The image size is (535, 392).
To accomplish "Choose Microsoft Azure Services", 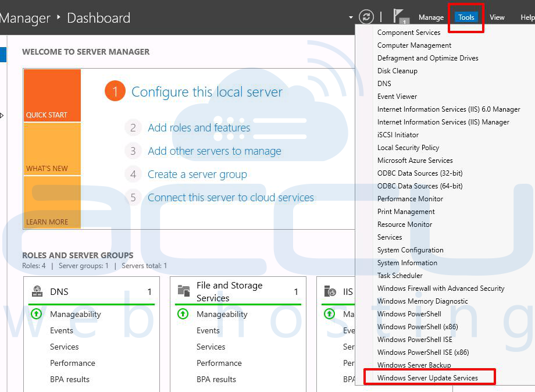I will (415, 161).
